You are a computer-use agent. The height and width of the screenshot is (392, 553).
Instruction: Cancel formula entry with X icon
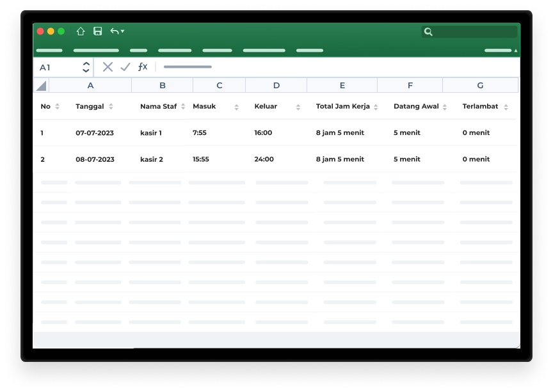coord(108,67)
